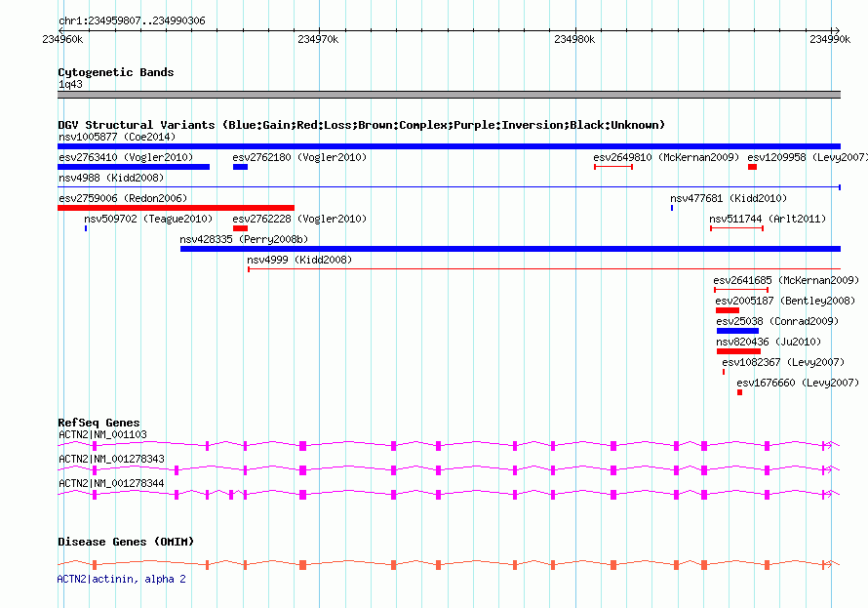The height and width of the screenshot is (608, 868).
Task: Select esv2762228 (Vogler2010) label
Action: pyautogui.click(x=299, y=219)
